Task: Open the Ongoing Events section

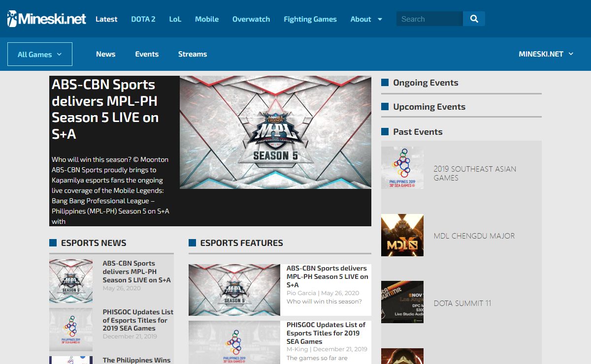Action: click(426, 83)
